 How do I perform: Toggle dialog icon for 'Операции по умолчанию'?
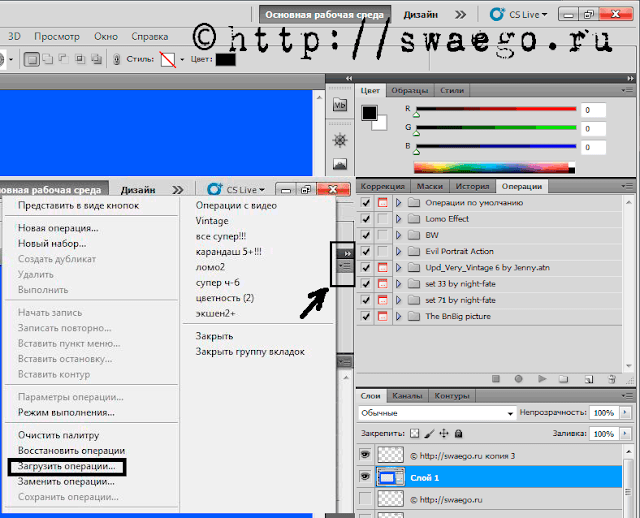pyautogui.click(x=382, y=202)
